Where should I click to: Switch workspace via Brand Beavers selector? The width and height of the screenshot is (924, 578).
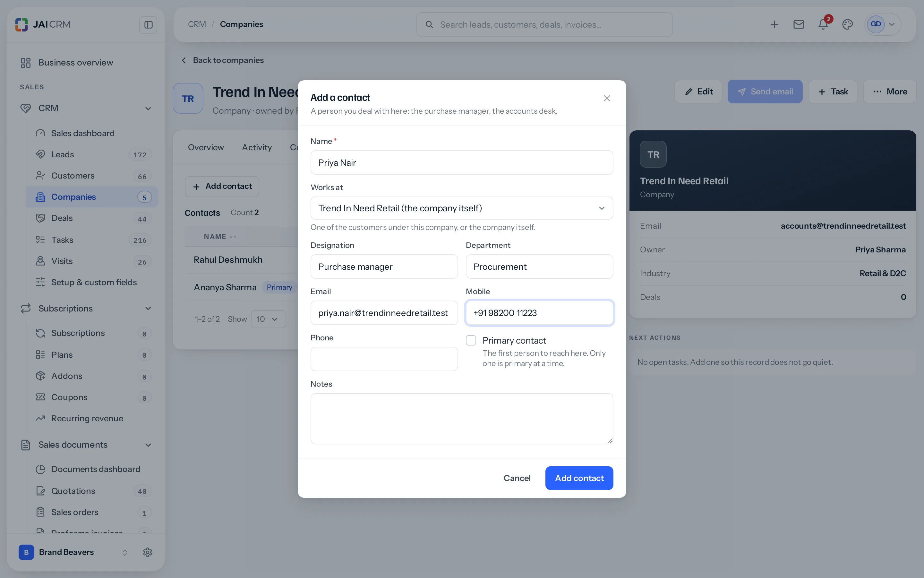73,552
